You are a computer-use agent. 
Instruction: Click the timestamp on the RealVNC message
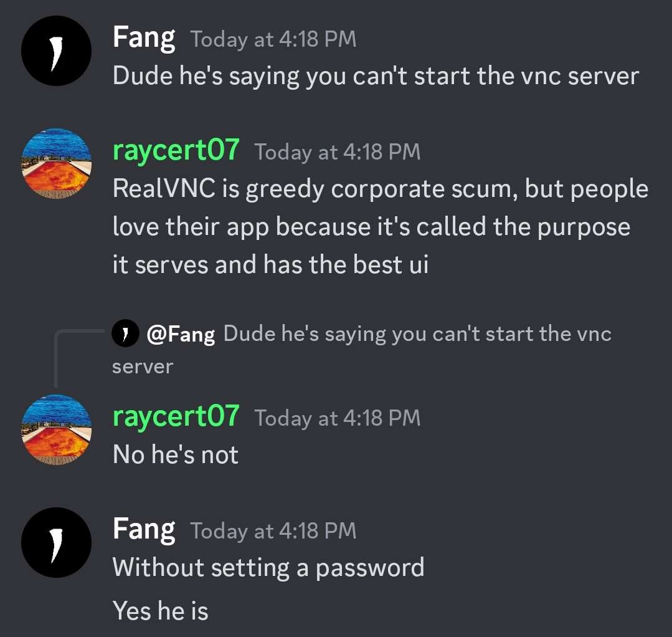[338, 152]
